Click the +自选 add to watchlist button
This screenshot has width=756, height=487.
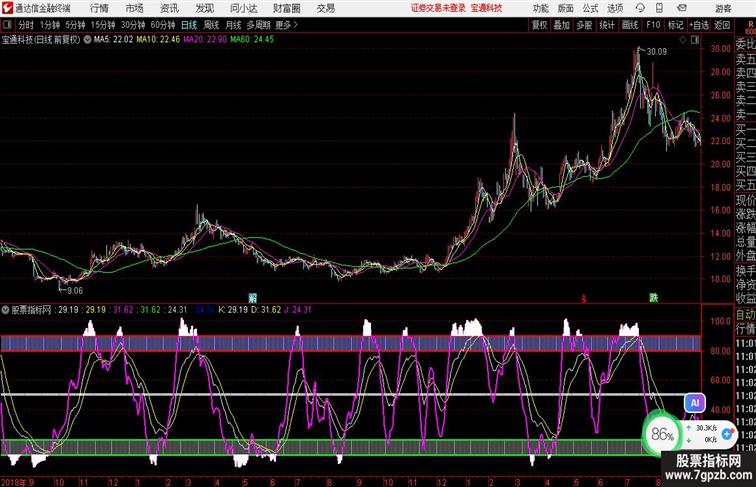tap(699, 25)
